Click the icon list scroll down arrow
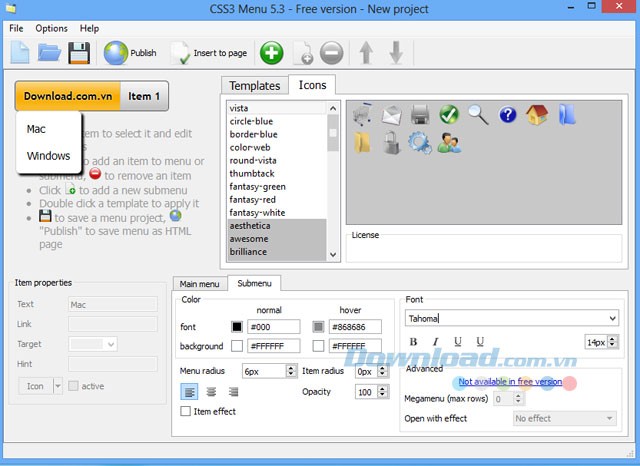 [x=333, y=255]
